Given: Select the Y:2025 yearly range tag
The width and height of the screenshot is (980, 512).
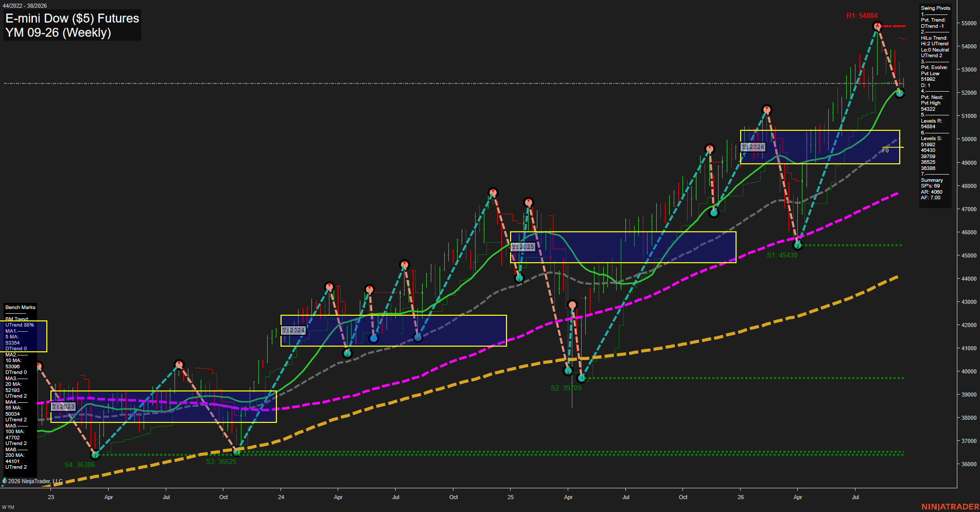Looking at the screenshot, I should click(523, 247).
